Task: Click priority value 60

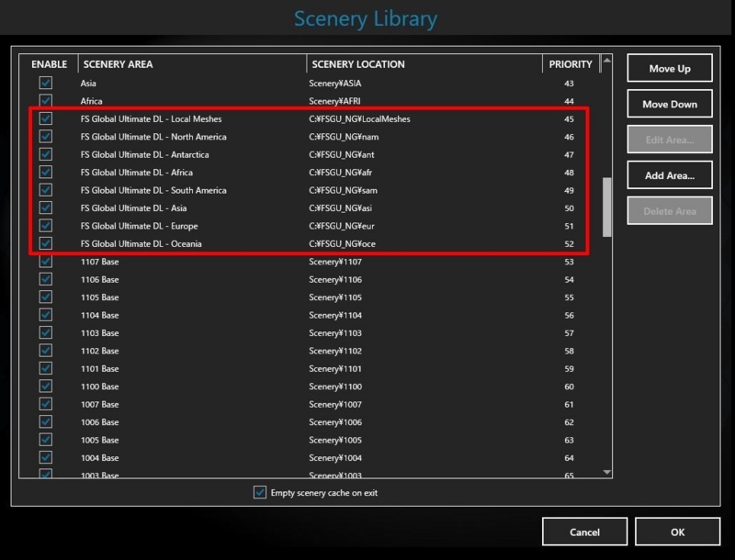Action: (x=569, y=386)
